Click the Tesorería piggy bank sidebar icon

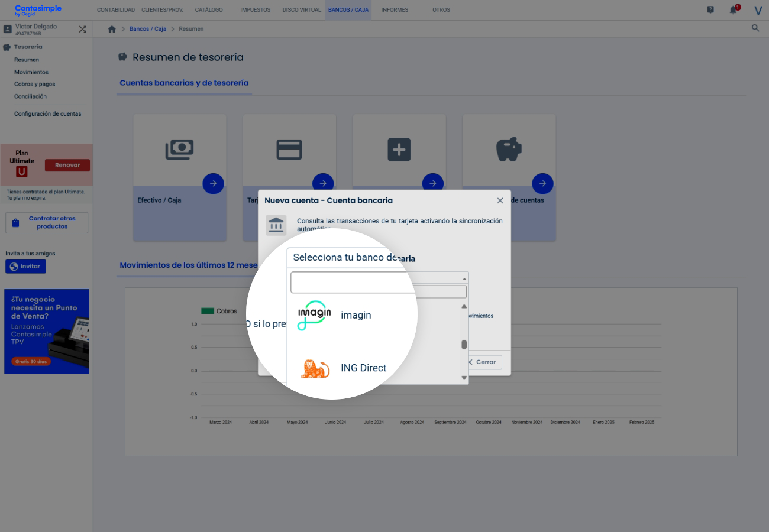point(7,47)
